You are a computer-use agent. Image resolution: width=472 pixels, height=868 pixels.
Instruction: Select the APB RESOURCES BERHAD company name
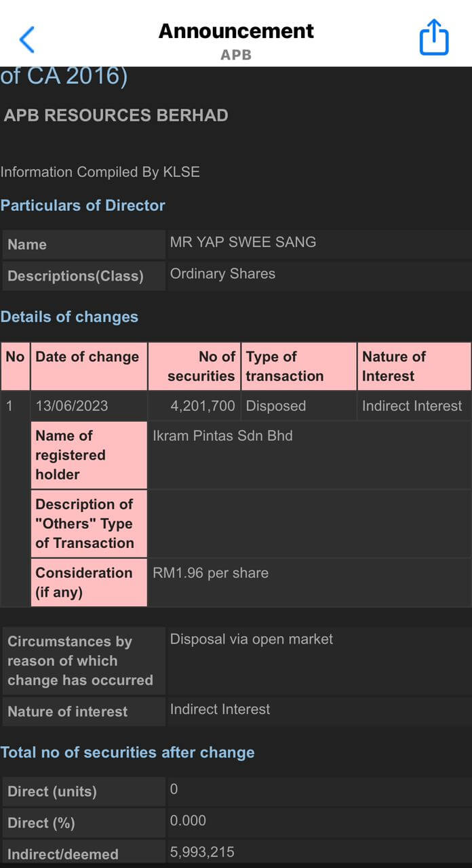[x=116, y=115]
